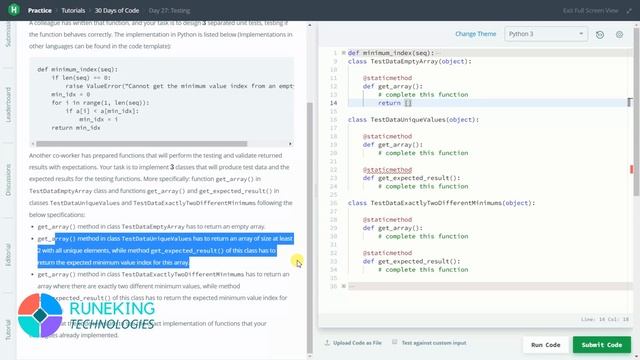Click 'def get_expected_result():' on line 23
Screen dimensions: 640x360
coord(411,178)
